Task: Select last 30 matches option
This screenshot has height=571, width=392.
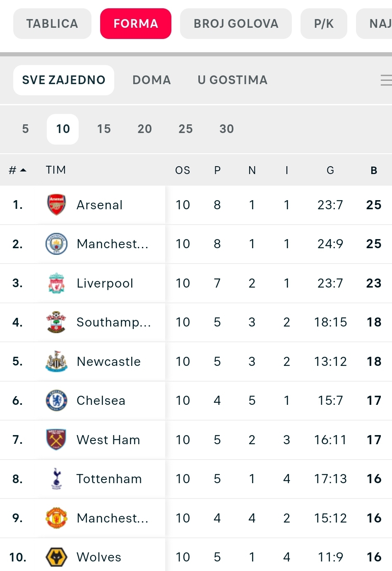Action: 226,129
